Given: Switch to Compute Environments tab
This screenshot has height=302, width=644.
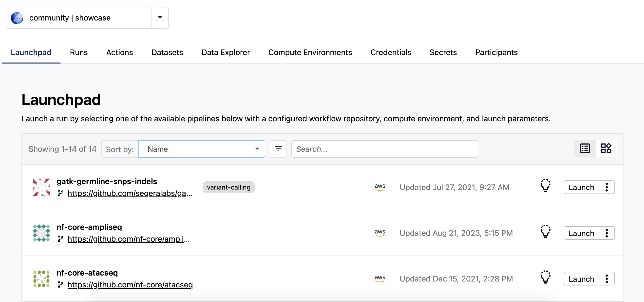Looking at the screenshot, I should (310, 52).
